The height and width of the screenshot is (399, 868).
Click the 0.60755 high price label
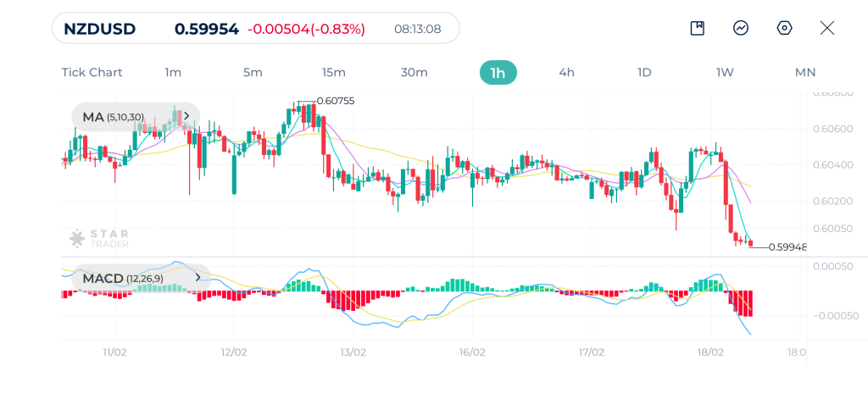click(336, 101)
